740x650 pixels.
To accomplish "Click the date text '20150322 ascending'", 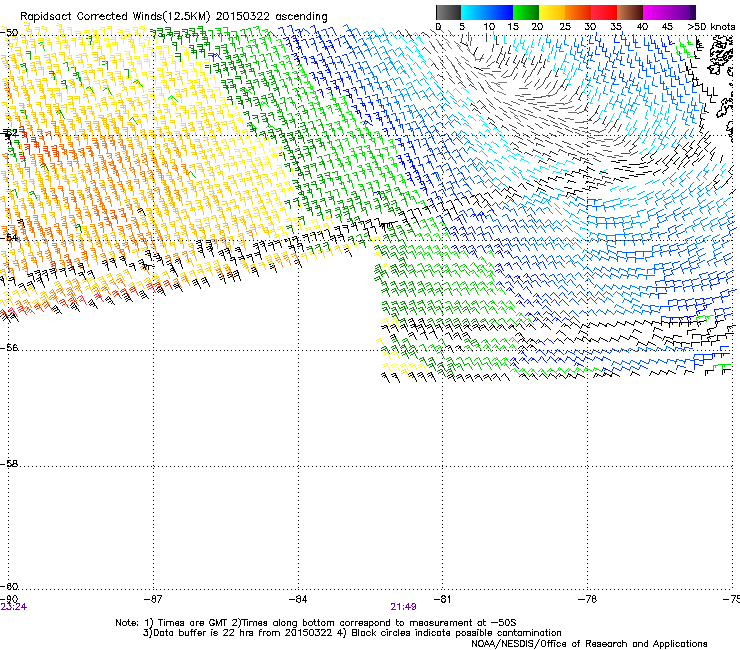I will (271, 17).
